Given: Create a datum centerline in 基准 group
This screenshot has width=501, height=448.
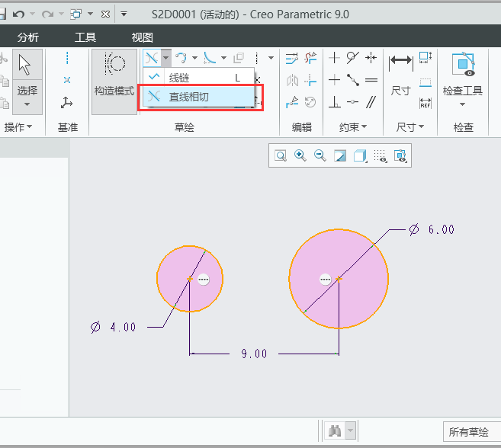Looking at the screenshot, I should (67, 59).
